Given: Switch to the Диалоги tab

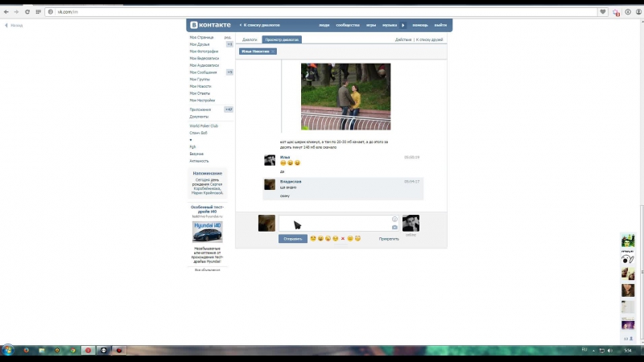Looking at the screenshot, I should point(250,39).
